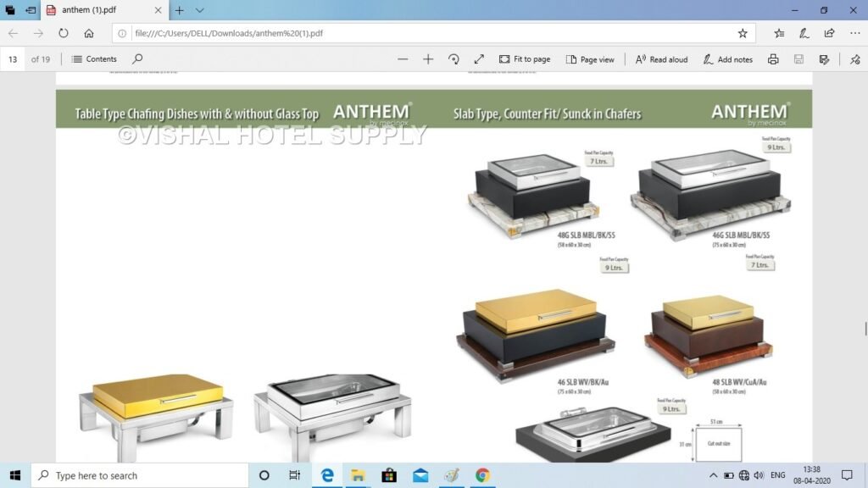Print the PDF document
Viewport: 868px width, 488px height.
tap(773, 59)
